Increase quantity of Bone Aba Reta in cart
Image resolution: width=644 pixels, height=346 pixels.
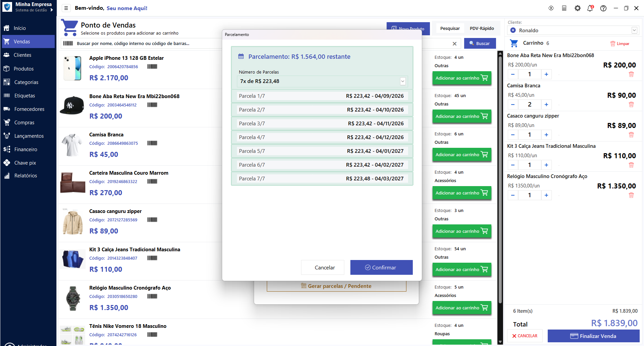546,74
